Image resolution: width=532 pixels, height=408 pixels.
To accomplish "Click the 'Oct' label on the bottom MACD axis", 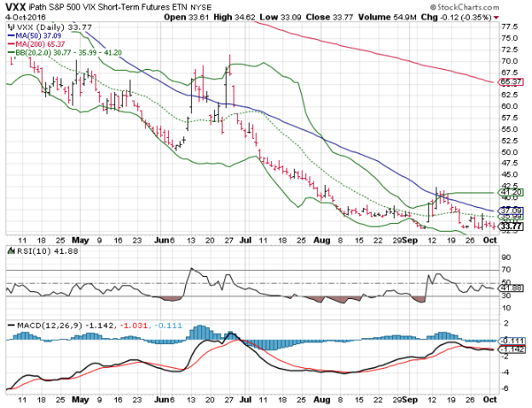I will [x=490, y=399].
